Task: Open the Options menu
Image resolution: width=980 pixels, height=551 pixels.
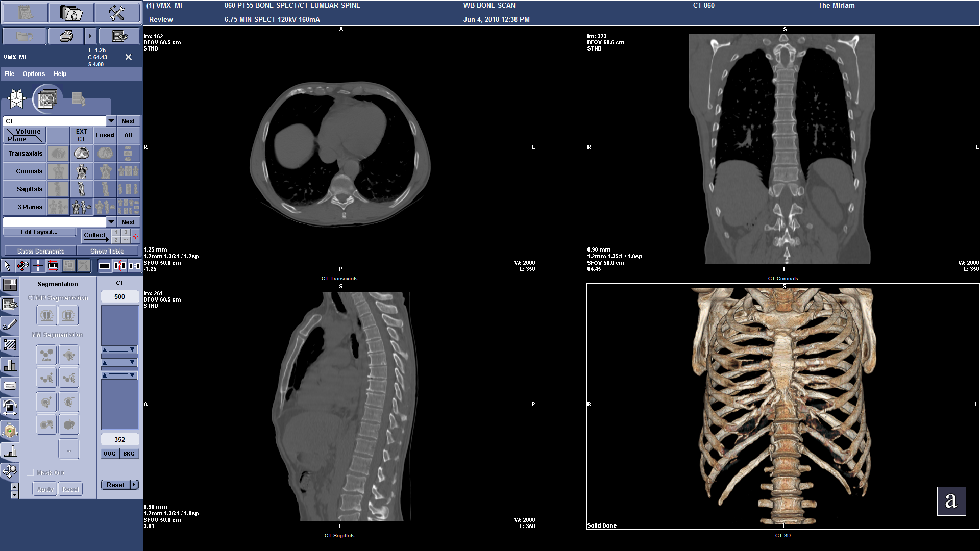Action: pos(33,74)
